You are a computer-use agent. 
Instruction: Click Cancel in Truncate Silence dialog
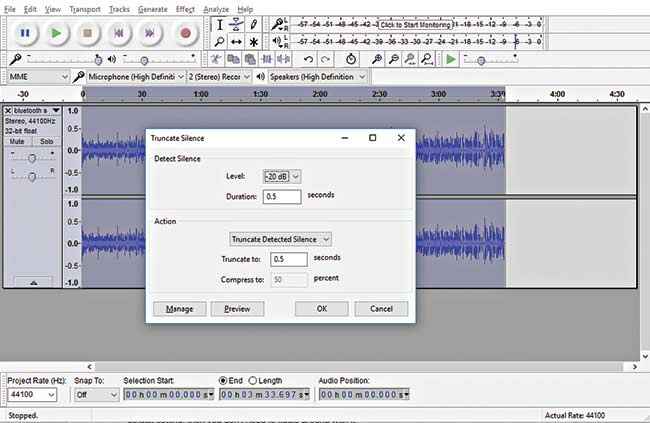[381, 309]
